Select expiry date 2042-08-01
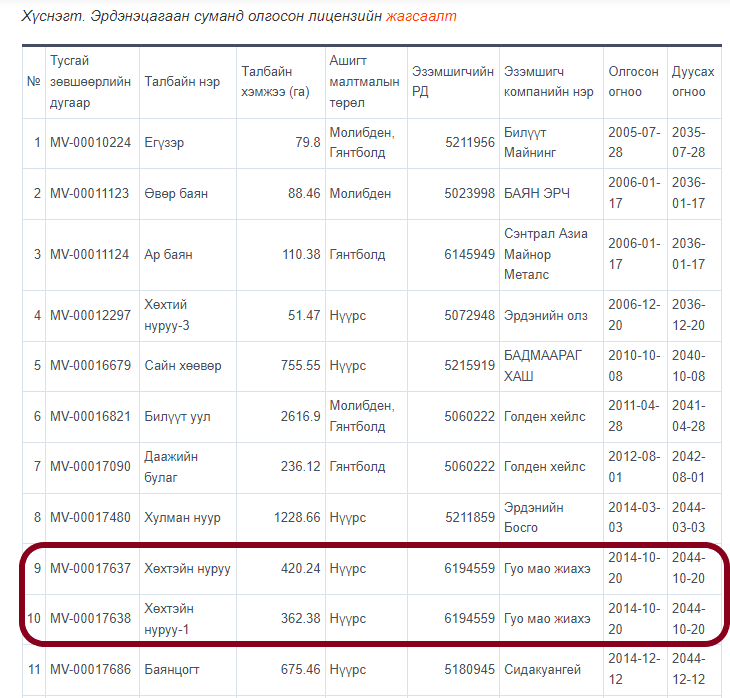The height and width of the screenshot is (698, 730). pyautogui.click(x=689, y=467)
